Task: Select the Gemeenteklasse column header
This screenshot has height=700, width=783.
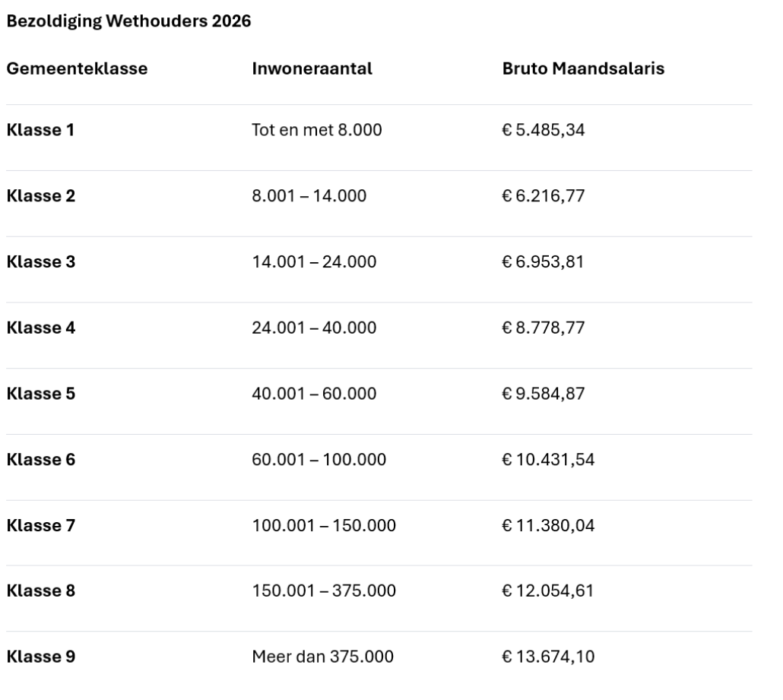Action: [x=77, y=69]
